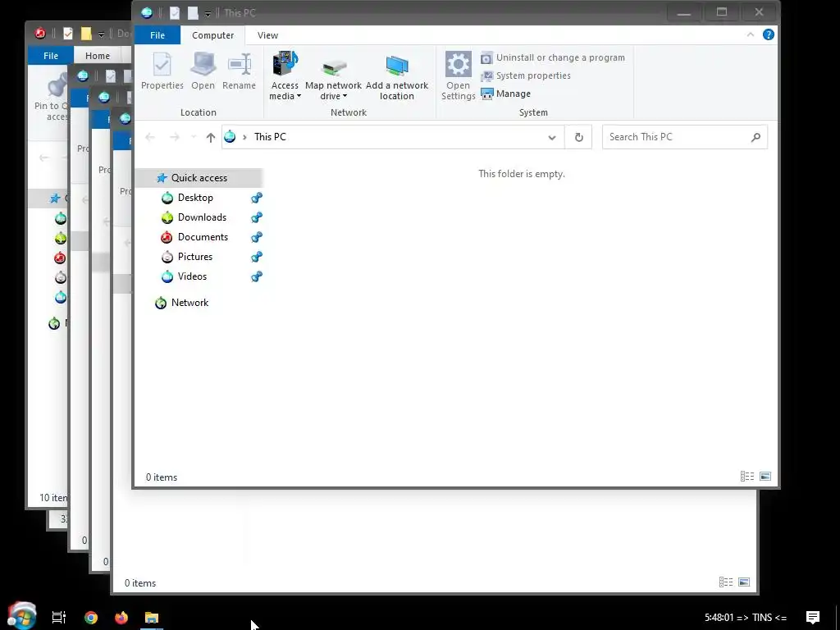The height and width of the screenshot is (630, 840).
Task: Click the pin icon beside Documents
Action: click(x=257, y=237)
